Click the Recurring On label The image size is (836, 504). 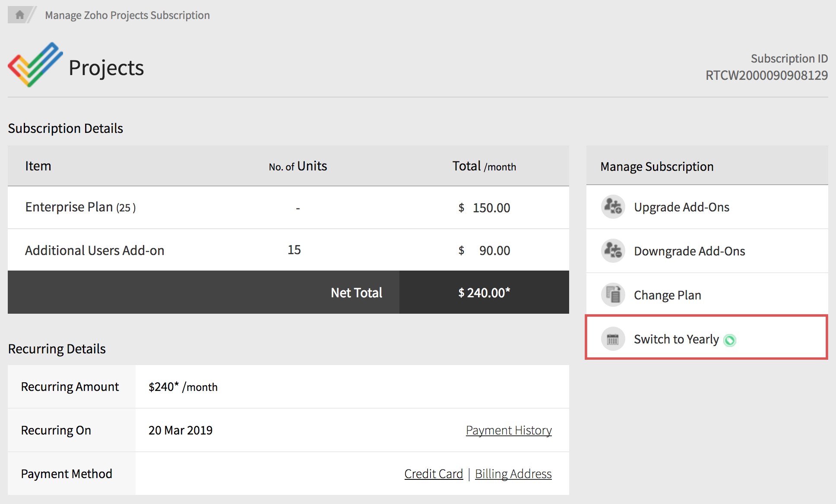click(x=56, y=430)
